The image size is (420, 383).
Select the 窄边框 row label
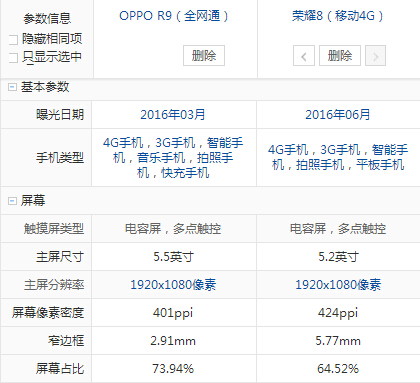coord(66,341)
